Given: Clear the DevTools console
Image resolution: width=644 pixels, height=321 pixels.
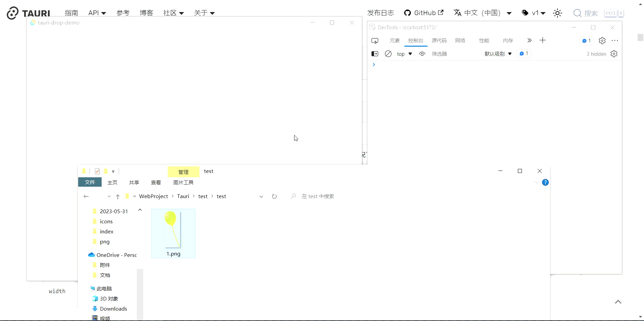Looking at the screenshot, I should (x=388, y=53).
